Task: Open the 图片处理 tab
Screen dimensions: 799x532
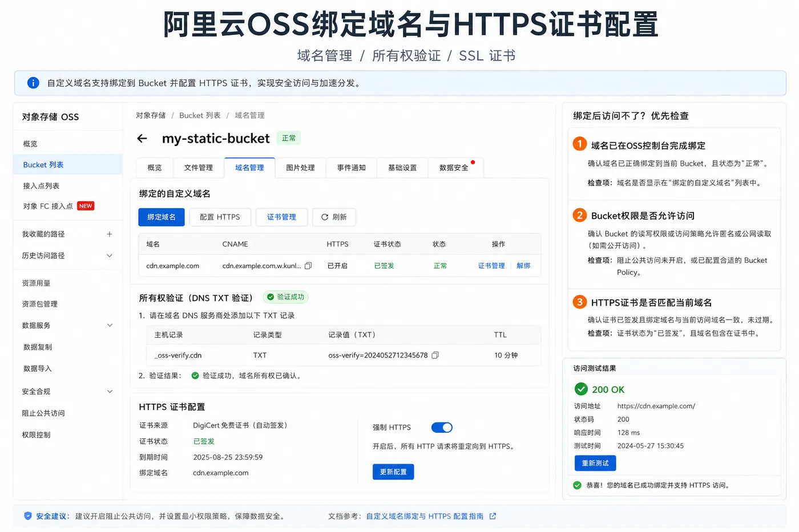Action: click(x=300, y=168)
